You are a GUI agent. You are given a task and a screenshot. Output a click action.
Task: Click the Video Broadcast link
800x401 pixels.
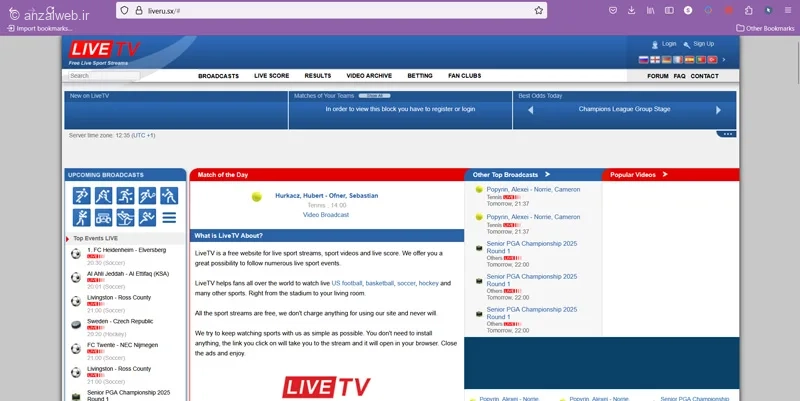[326, 215]
